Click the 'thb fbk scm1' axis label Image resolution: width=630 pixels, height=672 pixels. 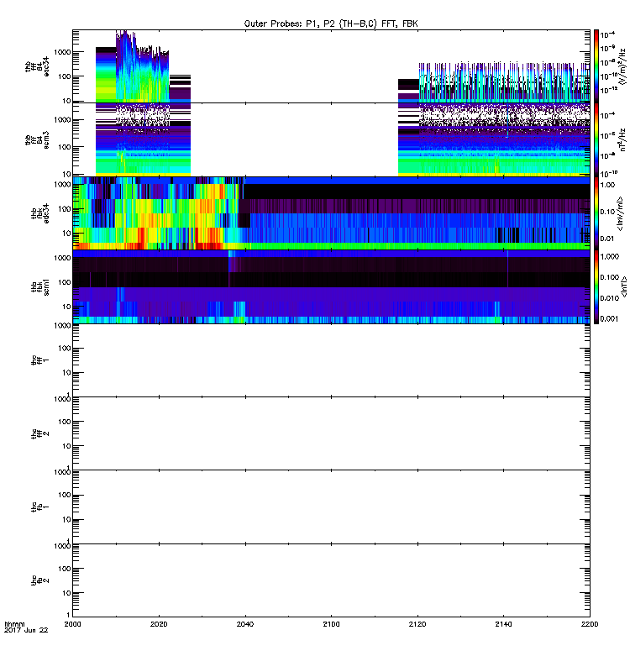(39, 286)
